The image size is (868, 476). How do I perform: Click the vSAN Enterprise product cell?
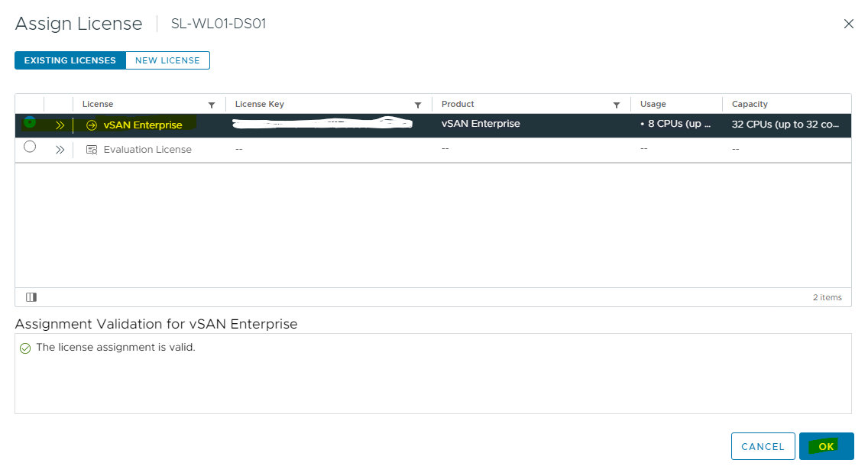click(481, 124)
